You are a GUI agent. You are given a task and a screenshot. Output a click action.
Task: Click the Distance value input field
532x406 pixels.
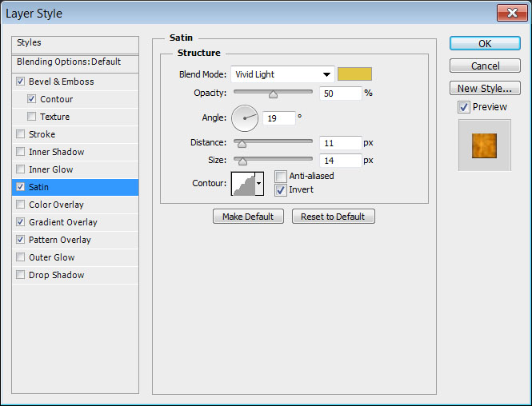339,143
